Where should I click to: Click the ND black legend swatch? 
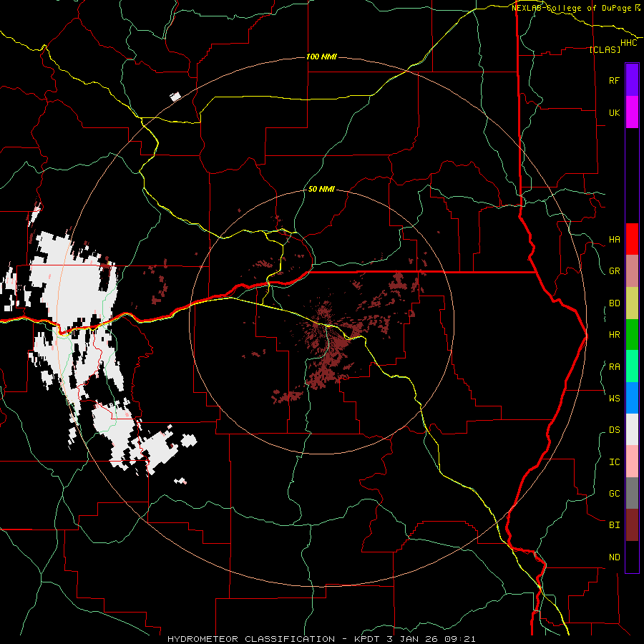632,557
